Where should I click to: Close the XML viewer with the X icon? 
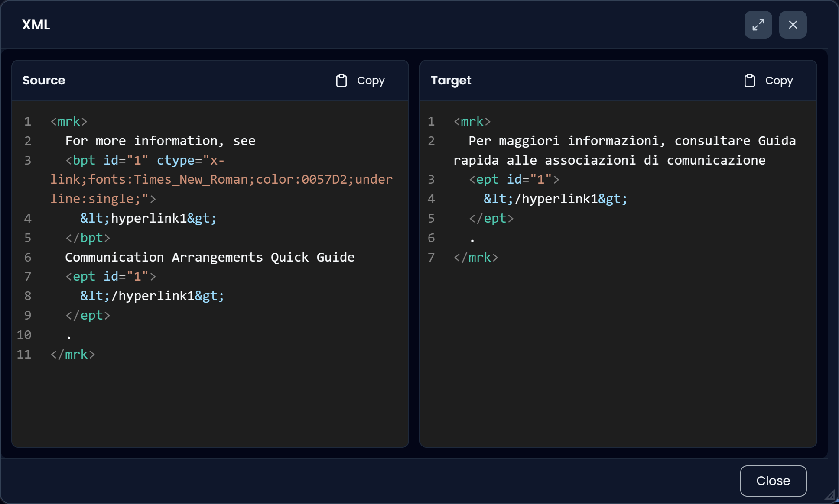coord(793,25)
